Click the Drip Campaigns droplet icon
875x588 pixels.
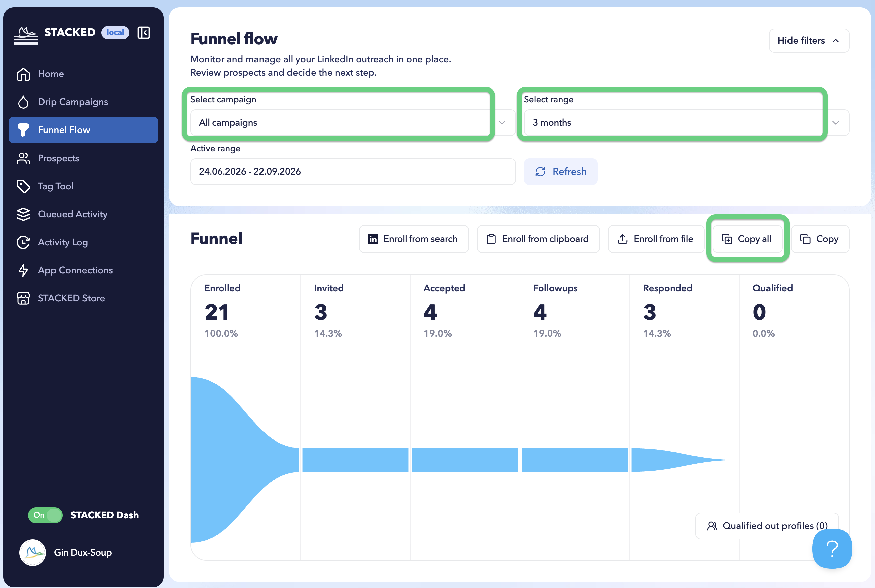pyautogui.click(x=23, y=102)
